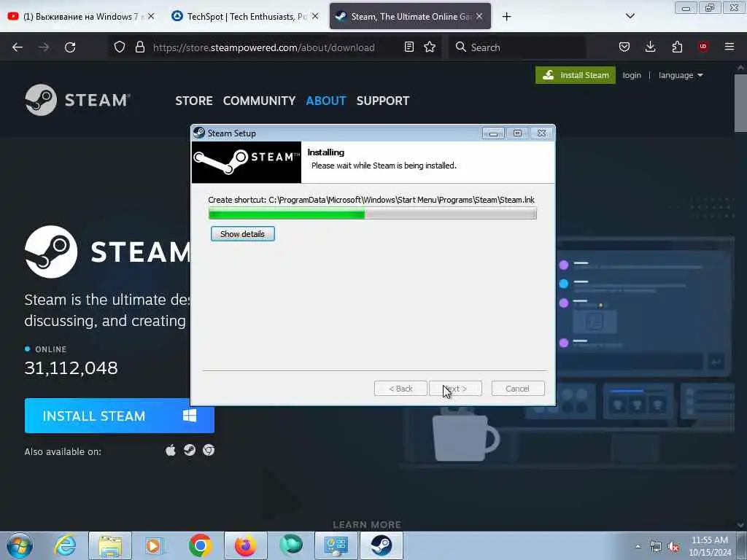Click the padlock site security icon
The height and width of the screenshot is (560, 747).
point(139,47)
